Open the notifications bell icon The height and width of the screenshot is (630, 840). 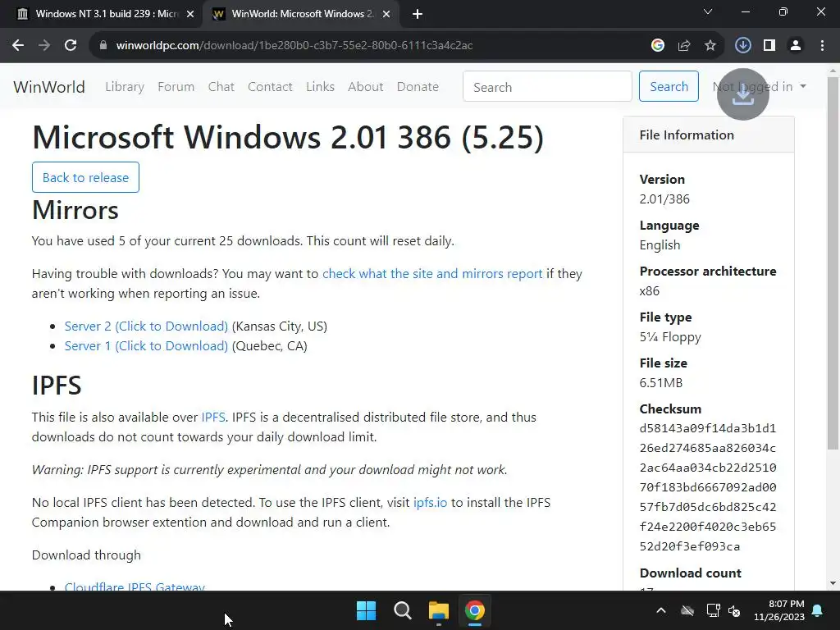pyautogui.click(x=818, y=610)
